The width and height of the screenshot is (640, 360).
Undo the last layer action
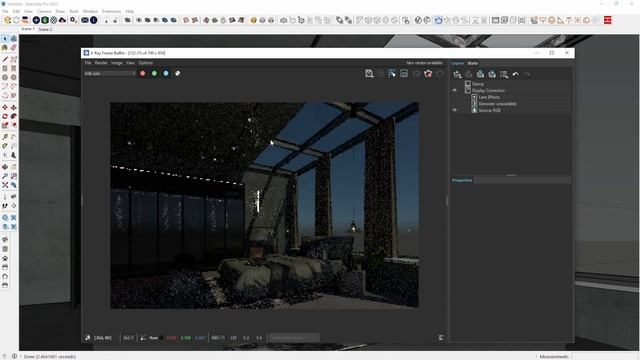(x=516, y=74)
